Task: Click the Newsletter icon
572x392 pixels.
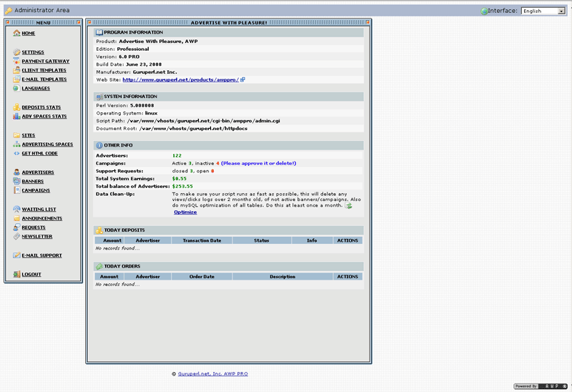Action: click(16, 236)
